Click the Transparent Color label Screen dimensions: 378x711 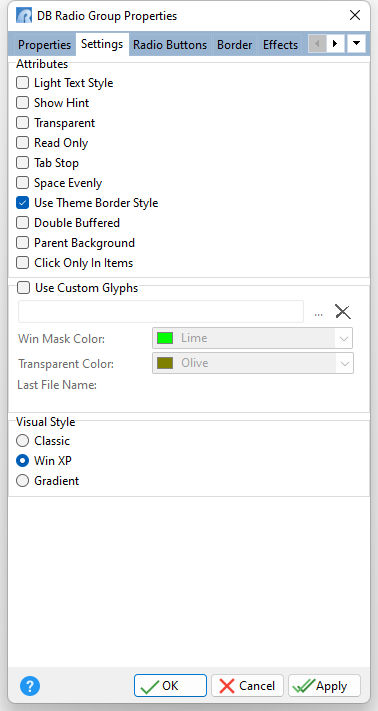click(x=66, y=364)
